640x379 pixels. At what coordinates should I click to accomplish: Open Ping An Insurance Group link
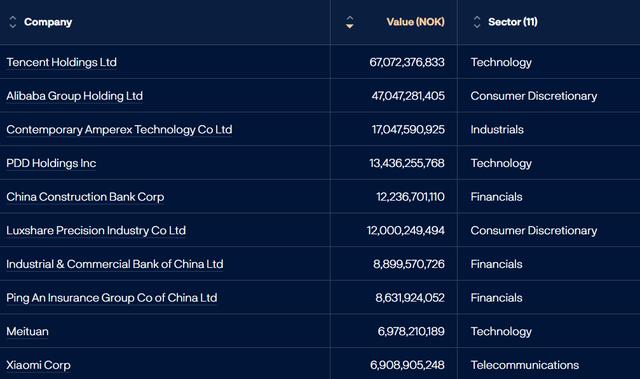111,298
